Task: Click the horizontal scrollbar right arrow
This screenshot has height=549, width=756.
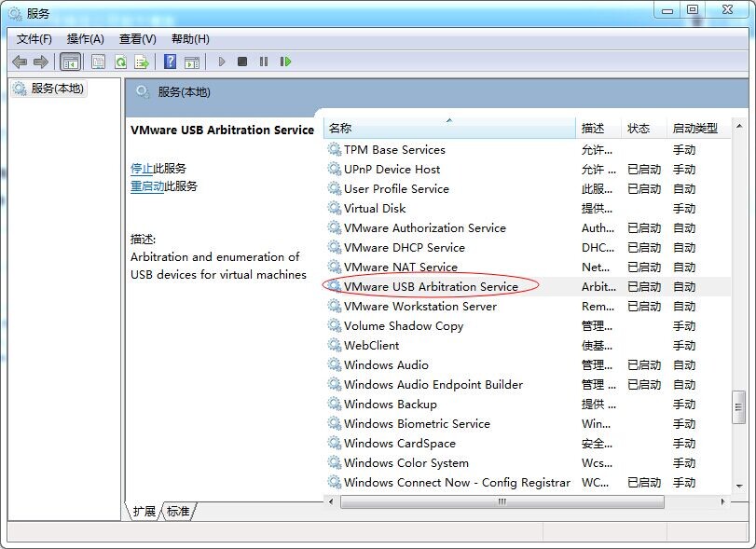Action: 722,501
